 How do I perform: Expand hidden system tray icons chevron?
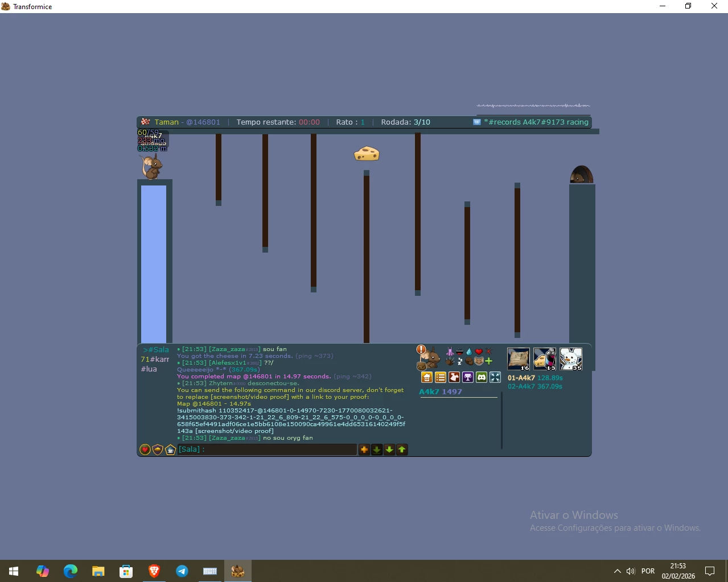coord(617,571)
